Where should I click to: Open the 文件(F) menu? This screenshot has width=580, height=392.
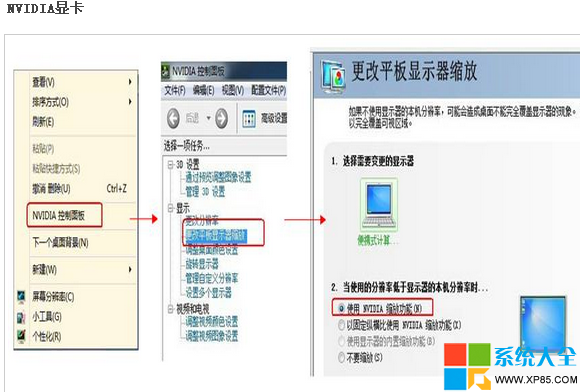click(175, 90)
